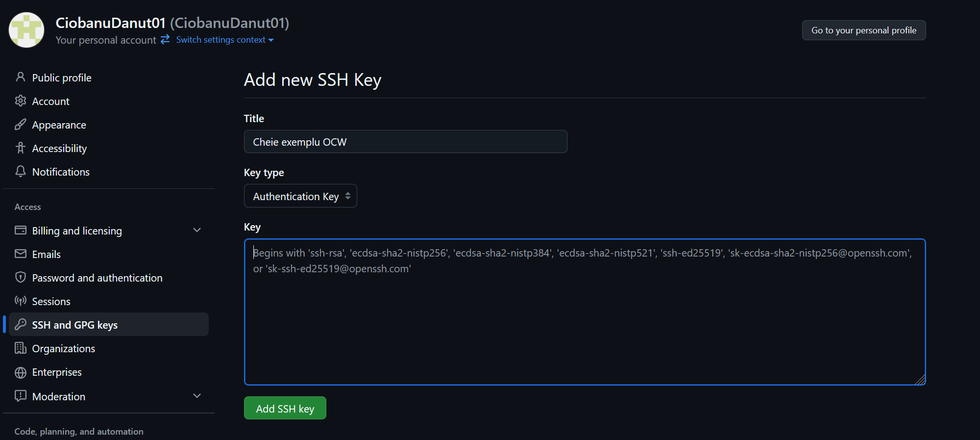
Task: Focus the Title input field
Action: point(405,142)
